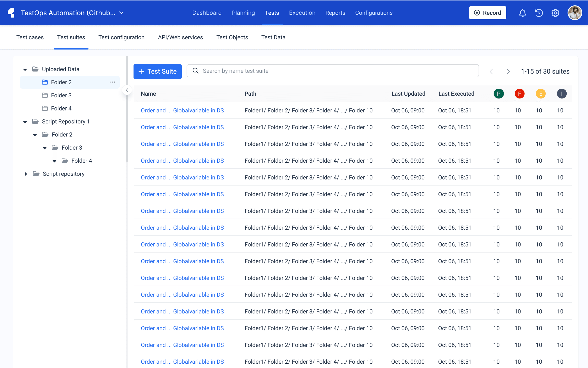Viewport: 588px width, 368px height.
Task: Click the Folder 3 folder icon under Uploaded Data
Action: (x=45, y=95)
